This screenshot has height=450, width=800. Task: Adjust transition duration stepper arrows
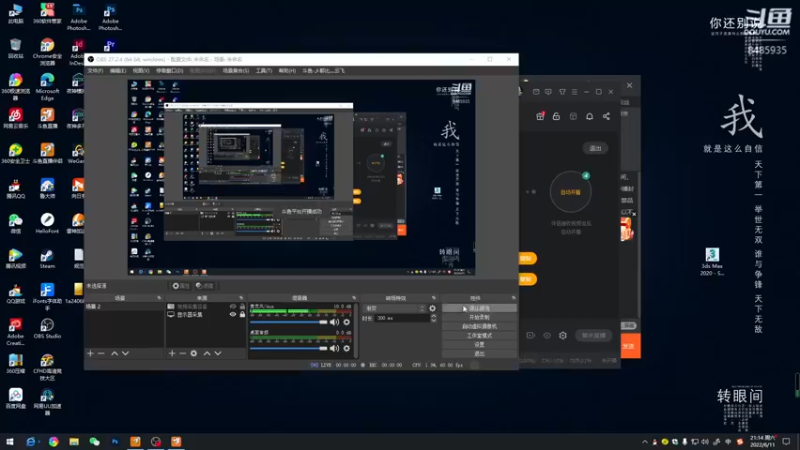434,318
